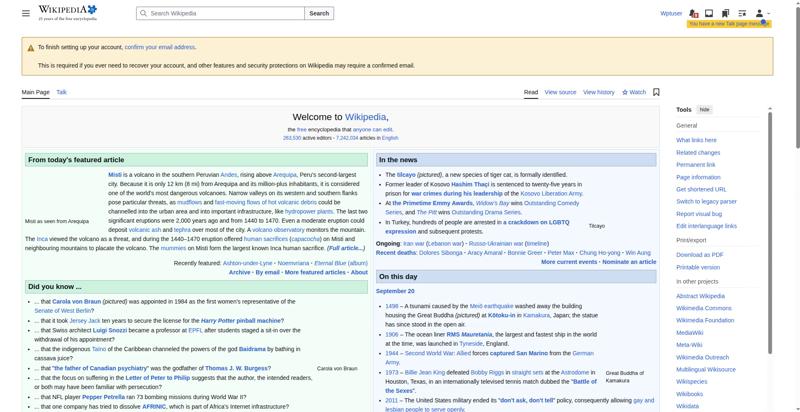Open Page information tool
The image size is (800, 412).
(698, 177)
